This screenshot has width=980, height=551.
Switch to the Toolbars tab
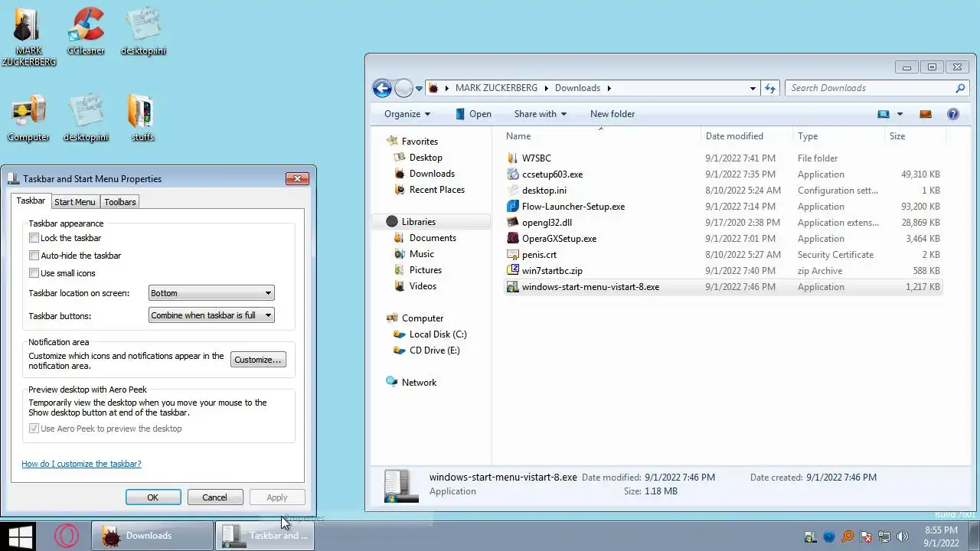120,202
